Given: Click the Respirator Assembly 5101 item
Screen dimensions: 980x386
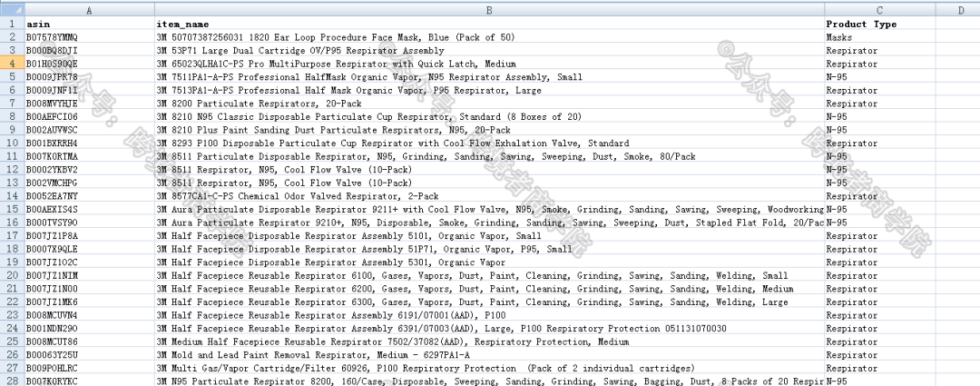Looking at the screenshot, I should coord(489,236).
